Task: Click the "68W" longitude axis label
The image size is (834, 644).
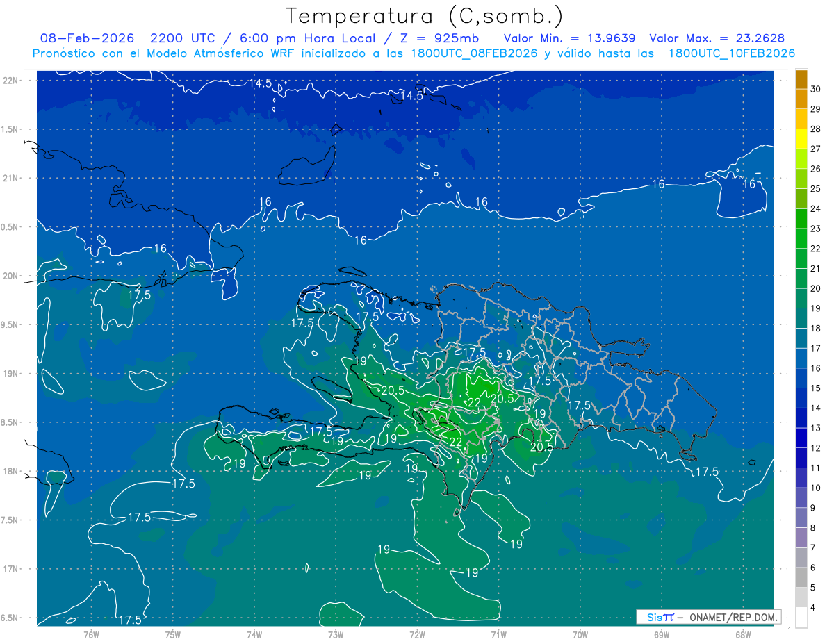Action: coord(743,635)
